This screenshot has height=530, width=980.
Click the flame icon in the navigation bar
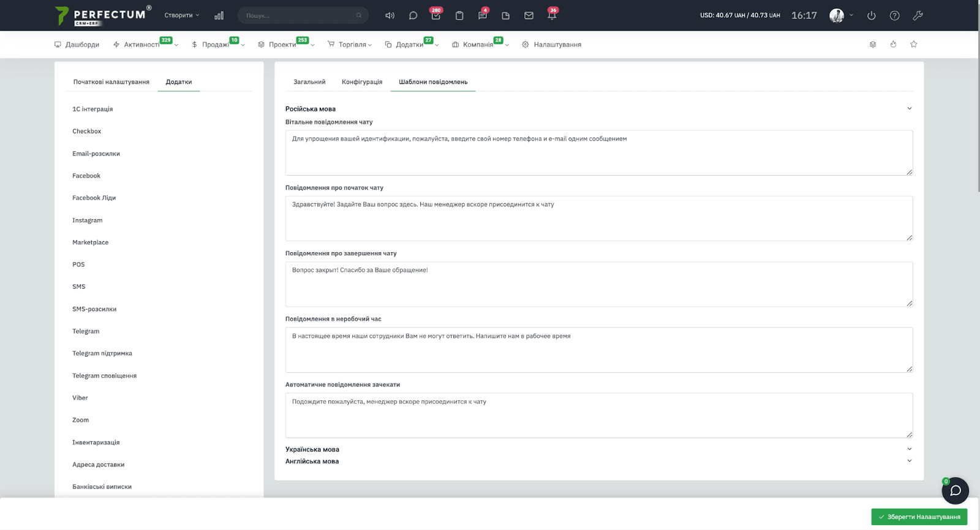point(894,44)
